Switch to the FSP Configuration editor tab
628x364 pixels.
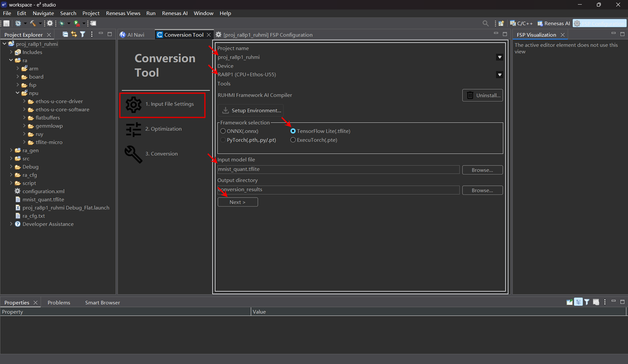tap(264, 35)
